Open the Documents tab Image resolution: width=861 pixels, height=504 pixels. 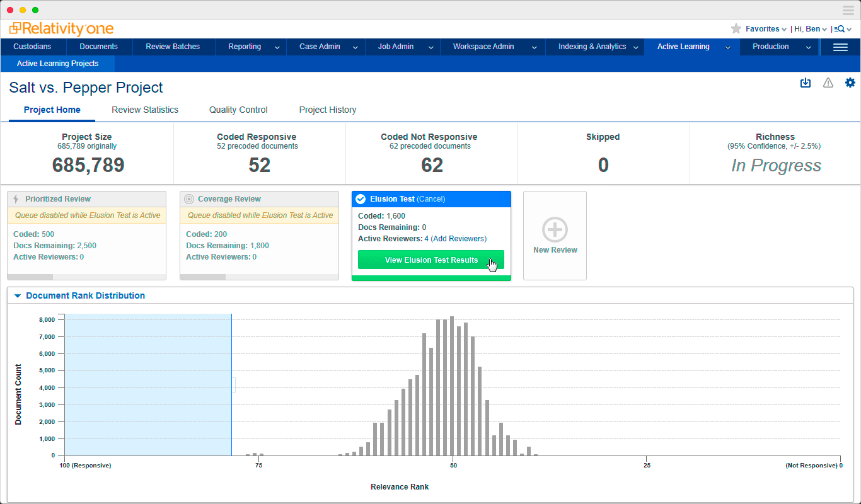pyautogui.click(x=99, y=47)
